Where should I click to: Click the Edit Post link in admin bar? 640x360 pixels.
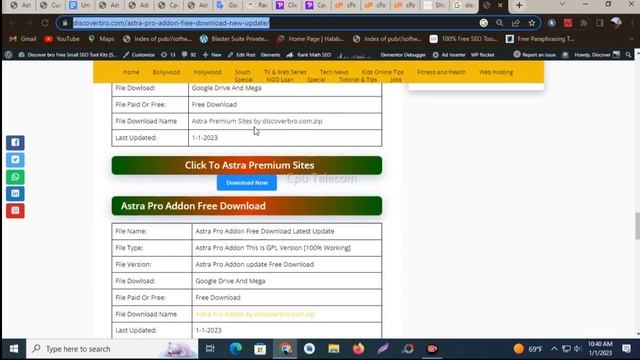click(241, 55)
